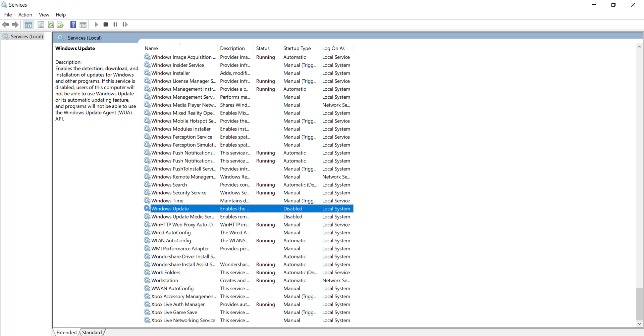
Task: Click the Forward arrow toolbar icon
Action: (15, 25)
